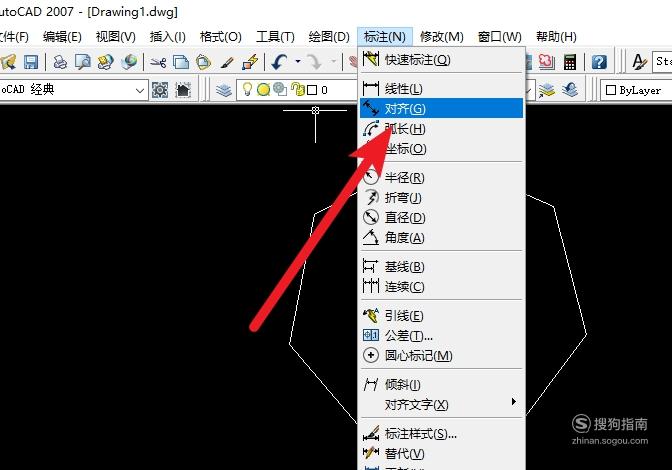The width and height of the screenshot is (672, 470).
Task: Toggle layer 0 freeze sun icon
Action: [264, 90]
